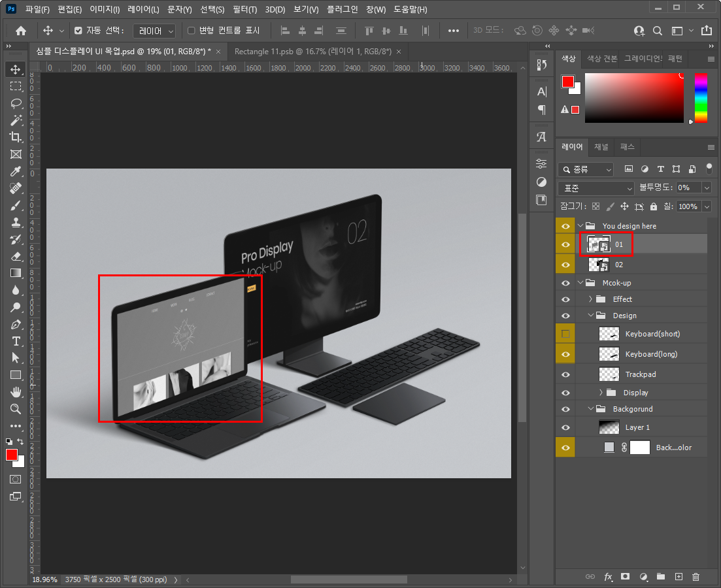Create a new group folder icon
Image resolution: width=721 pixels, height=588 pixels.
(661, 576)
